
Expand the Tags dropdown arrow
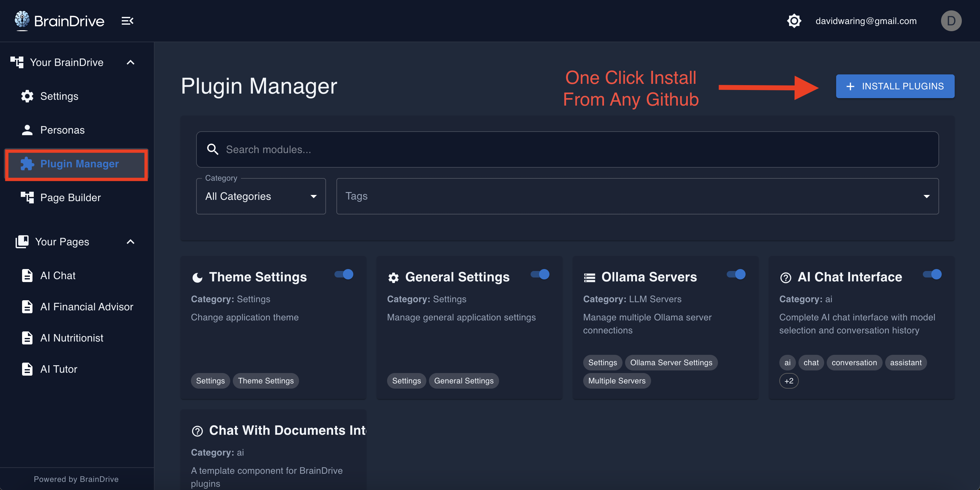pos(926,197)
